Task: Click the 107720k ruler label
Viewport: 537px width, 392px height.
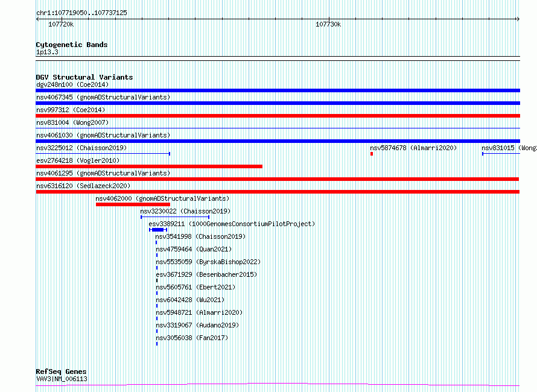Action: 61,25
